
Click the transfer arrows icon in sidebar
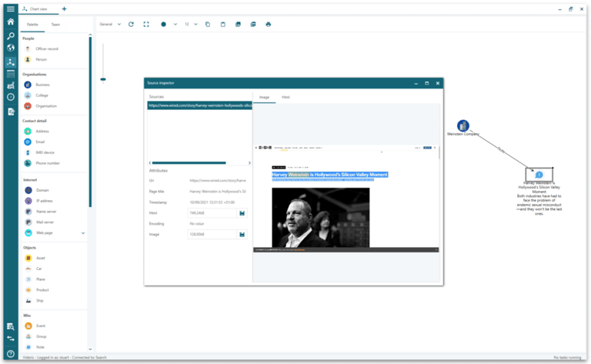pos(11,339)
